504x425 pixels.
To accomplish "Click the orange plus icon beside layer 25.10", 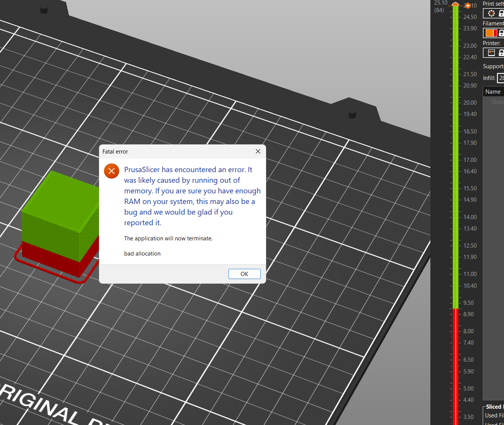I will [x=468, y=6].
